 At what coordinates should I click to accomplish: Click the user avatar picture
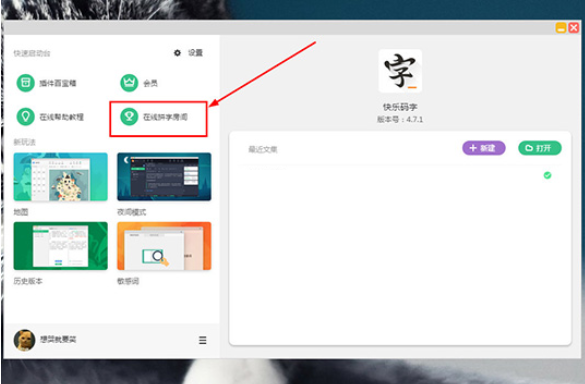[x=24, y=340]
